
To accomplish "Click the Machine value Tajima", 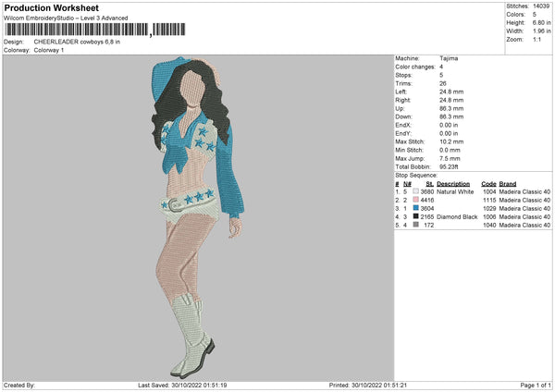I will coord(449,58).
